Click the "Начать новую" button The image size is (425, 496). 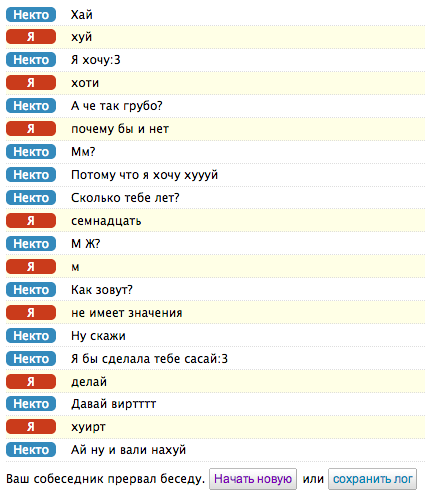[x=253, y=479]
